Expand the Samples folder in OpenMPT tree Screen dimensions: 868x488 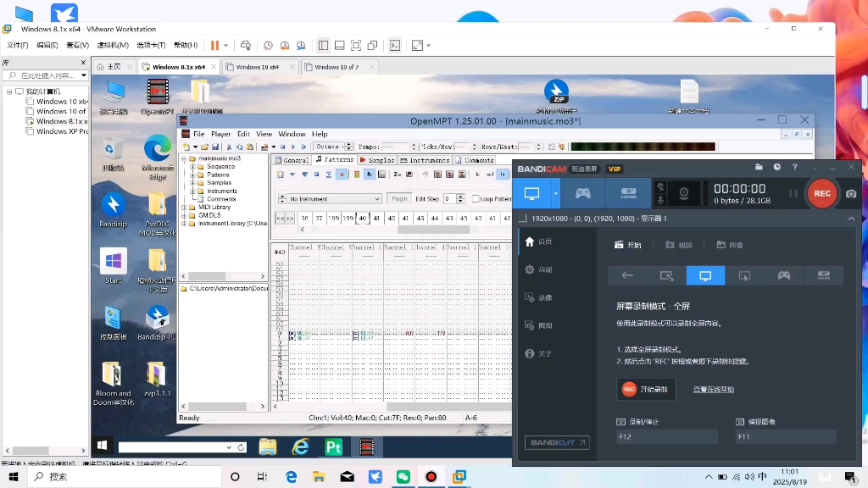(x=192, y=183)
